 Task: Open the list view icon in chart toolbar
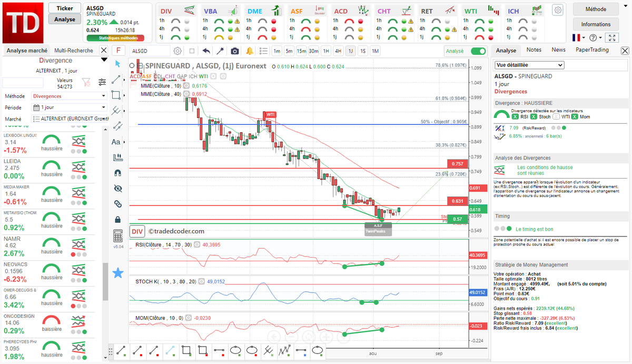263,51
